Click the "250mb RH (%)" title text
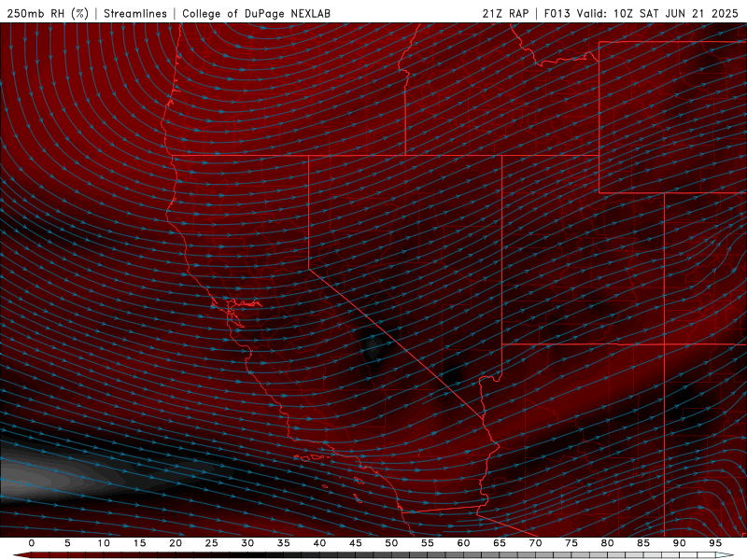The height and width of the screenshot is (560, 747). pos(48,13)
